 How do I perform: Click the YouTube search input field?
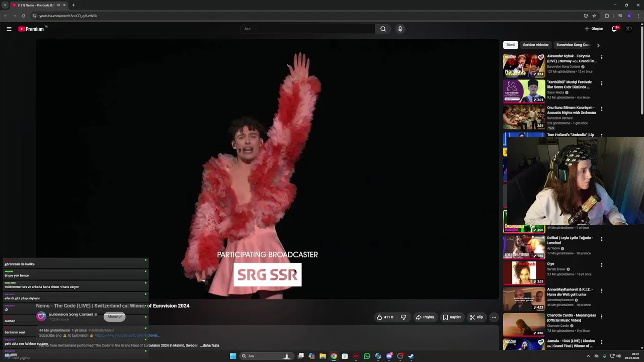coord(307,29)
